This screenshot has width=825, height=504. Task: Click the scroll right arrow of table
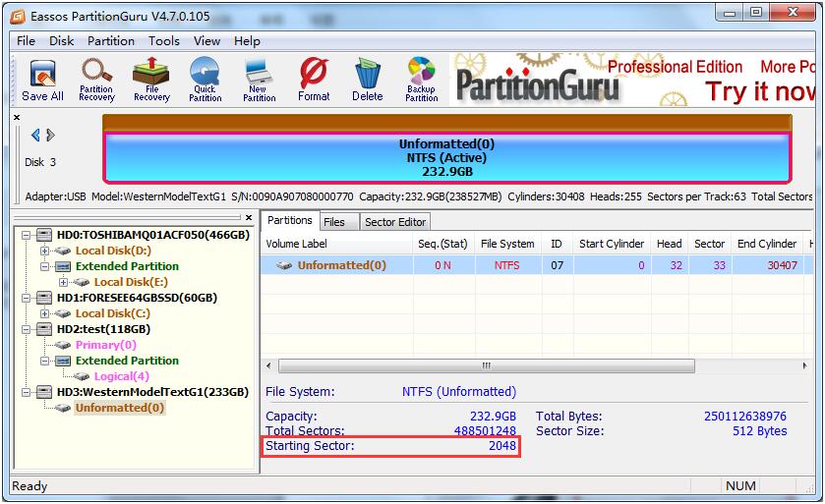pos(805,365)
